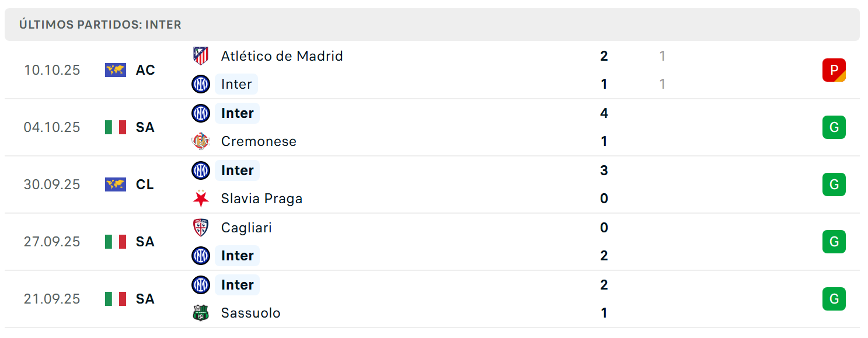Click the red P result badge
Image resolution: width=868 pixels, height=338 pixels.
[x=834, y=70]
